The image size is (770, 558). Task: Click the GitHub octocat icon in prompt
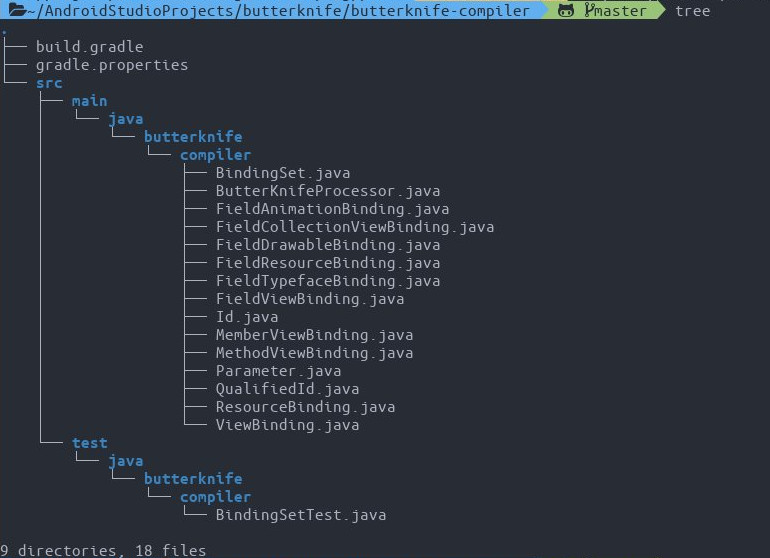tap(566, 10)
